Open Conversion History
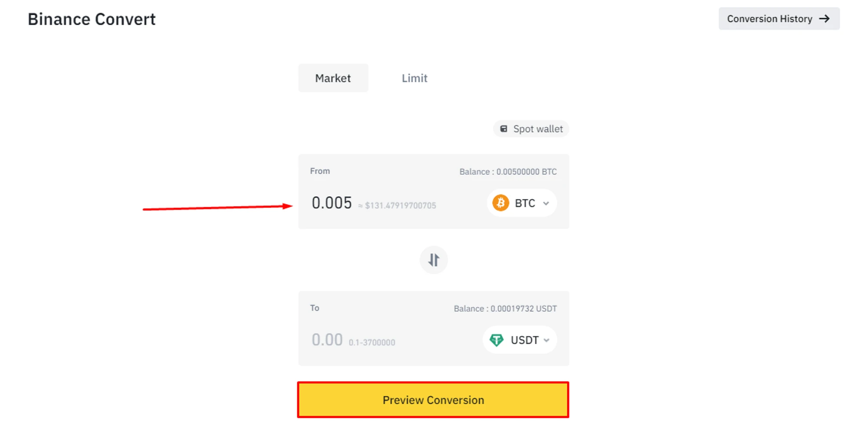 [770, 19]
